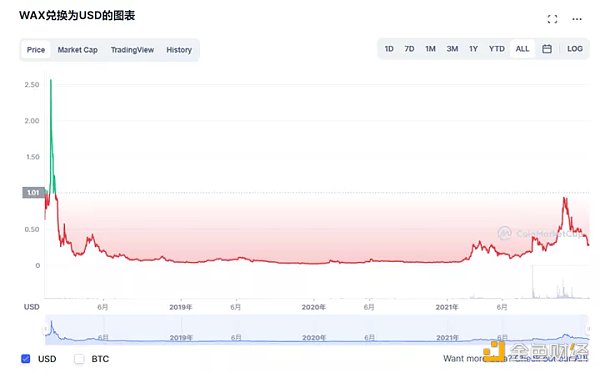
Task: Toggle the USD checkbox
Action: tap(26, 359)
